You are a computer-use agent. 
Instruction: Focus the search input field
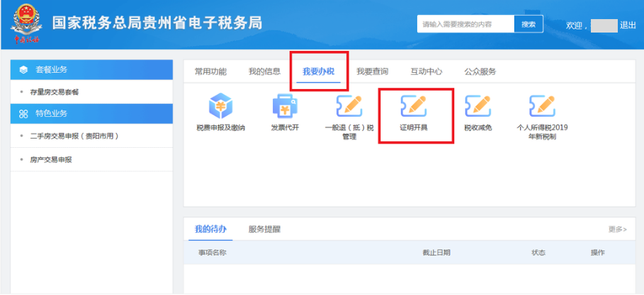coord(465,24)
